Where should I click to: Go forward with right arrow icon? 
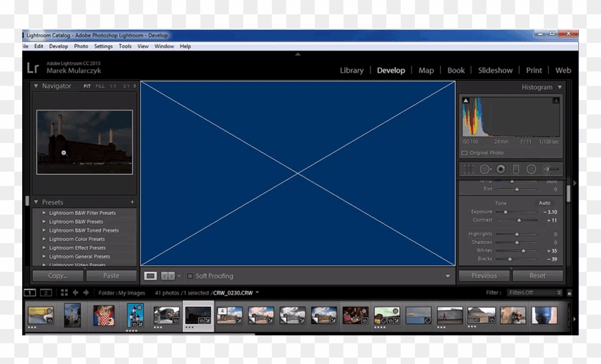pos(87,292)
